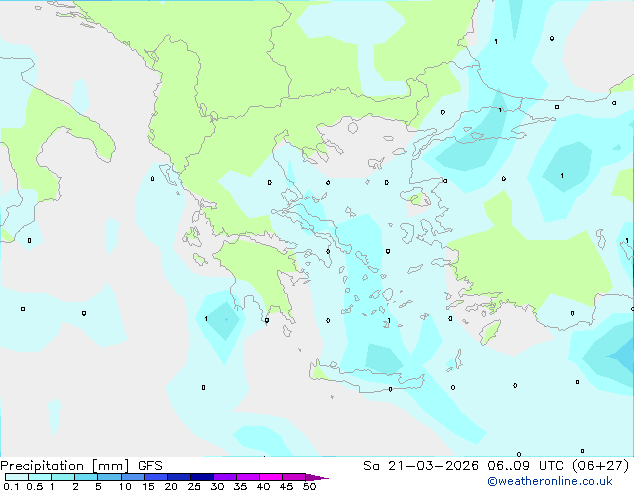The width and height of the screenshot is (634, 490).
Task: Select the date text 'Sa 21-03-2026'
Action: [x=421, y=466]
